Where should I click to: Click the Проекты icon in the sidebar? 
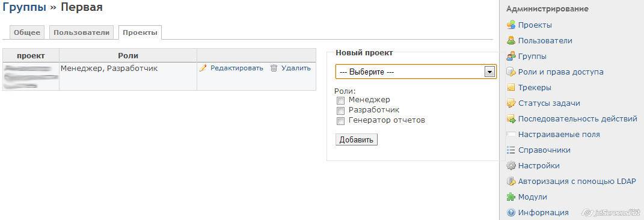[x=511, y=25]
